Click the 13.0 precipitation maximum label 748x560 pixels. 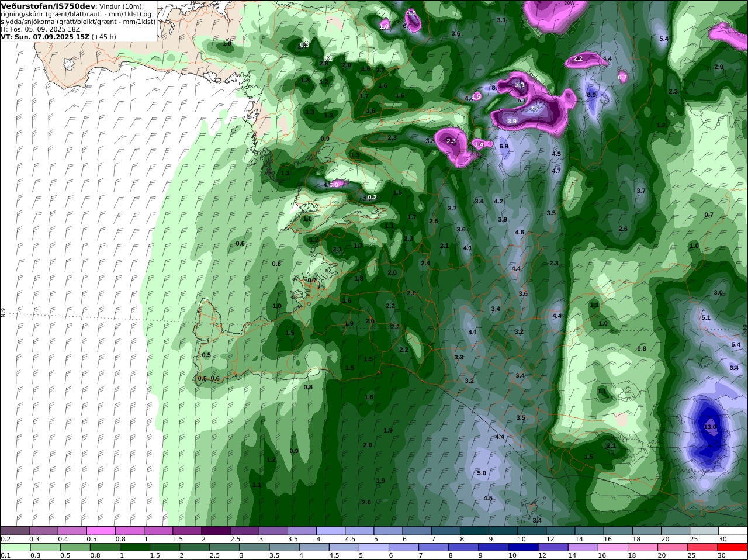click(x=710, y=427)
